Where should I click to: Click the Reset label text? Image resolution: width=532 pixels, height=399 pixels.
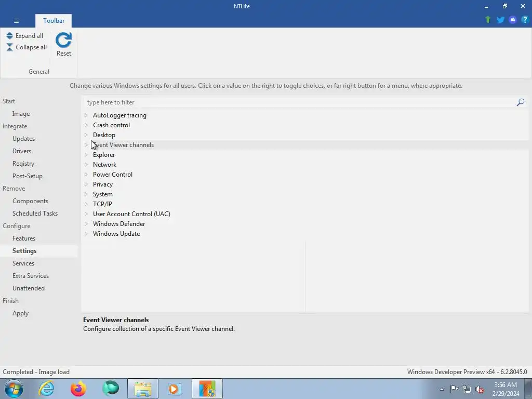pos(64,54)
